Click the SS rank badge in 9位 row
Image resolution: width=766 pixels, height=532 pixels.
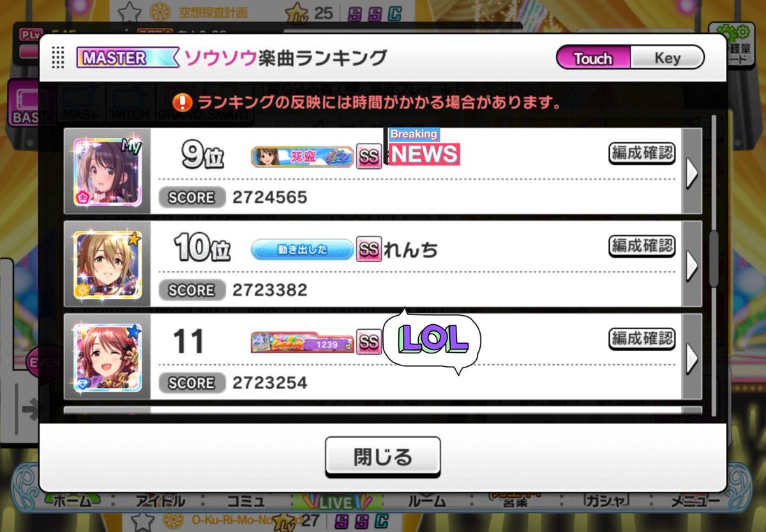[368, 156]
